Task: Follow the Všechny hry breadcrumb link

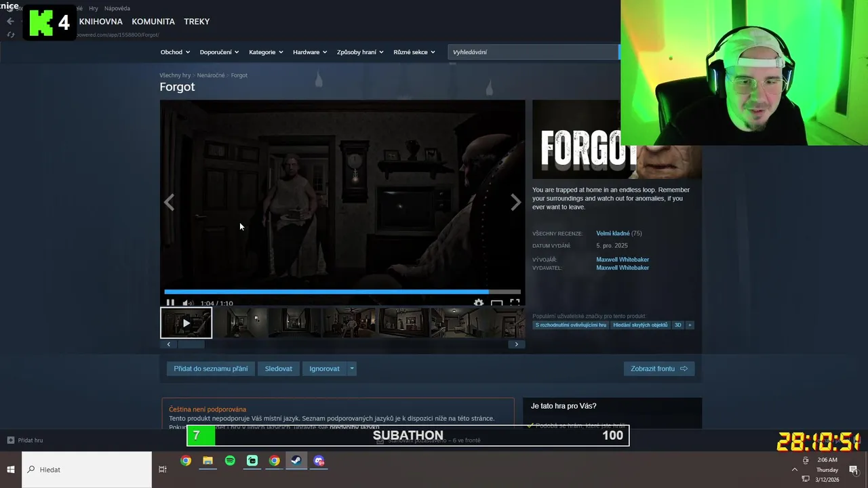Action: (175, 75)
